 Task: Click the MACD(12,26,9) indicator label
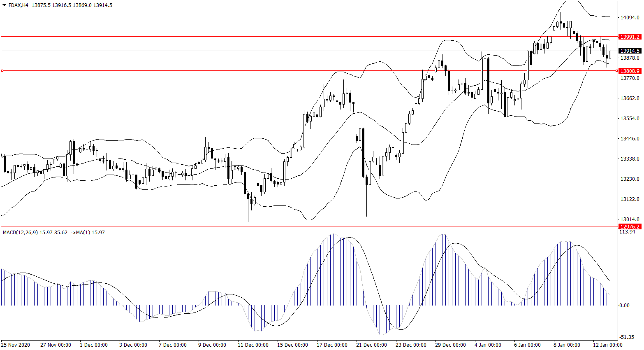point(20,233)
